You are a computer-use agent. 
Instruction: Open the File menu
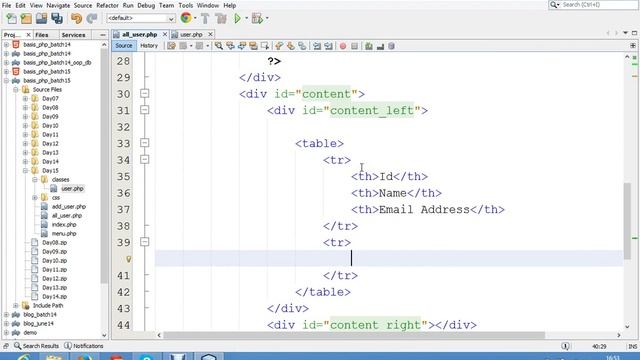[6, 5]
